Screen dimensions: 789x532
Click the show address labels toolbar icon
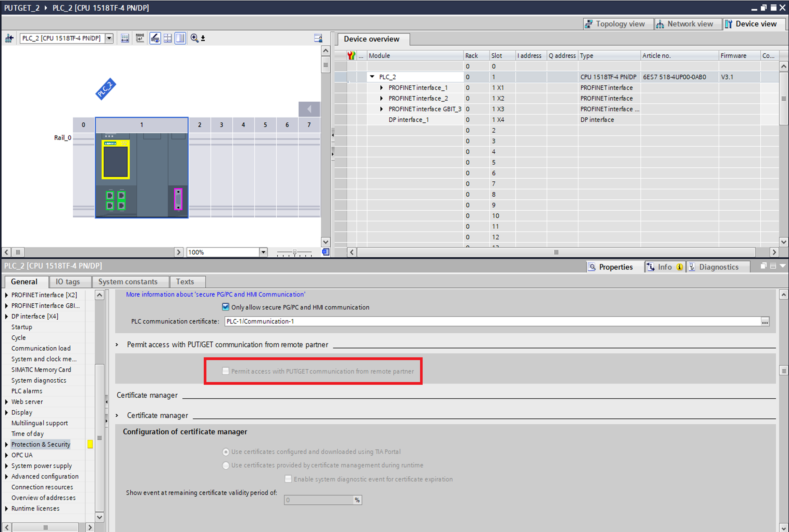click(125, 38)
